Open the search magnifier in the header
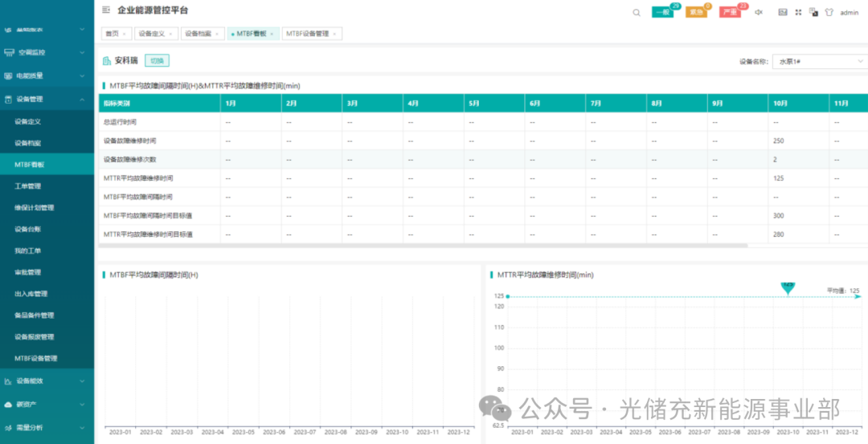Viewport: 868px width, 444px height. 637,13
